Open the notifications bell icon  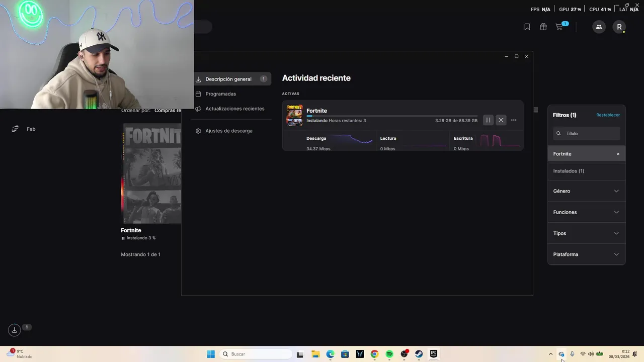coord(635,354)
